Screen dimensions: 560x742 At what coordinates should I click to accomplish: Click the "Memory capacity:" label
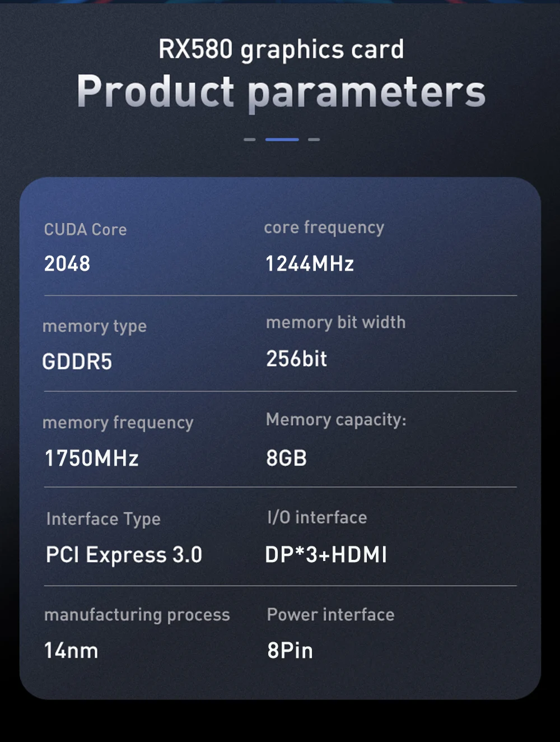pos(336,420)
